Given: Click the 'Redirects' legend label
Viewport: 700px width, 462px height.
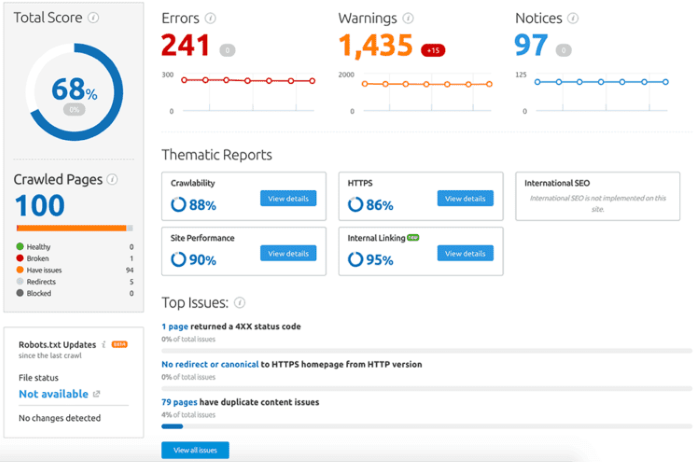Looking at the screenshot, I should [41, 282].
